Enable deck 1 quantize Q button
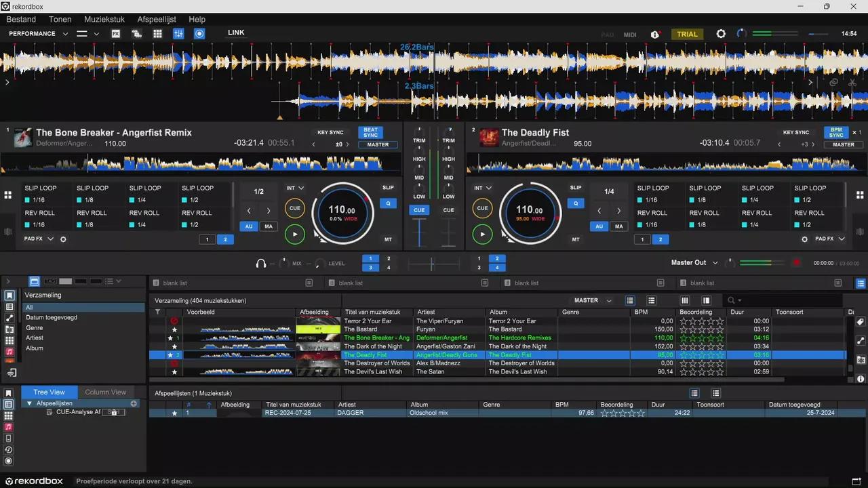The image size is (868, 488). (388, 203)
